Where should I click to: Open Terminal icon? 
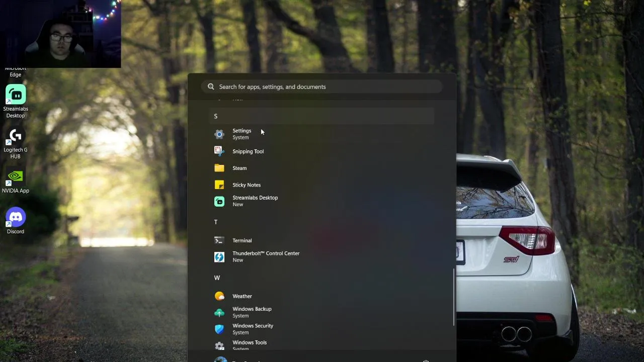pyautogui.click(x=219, y=240)
